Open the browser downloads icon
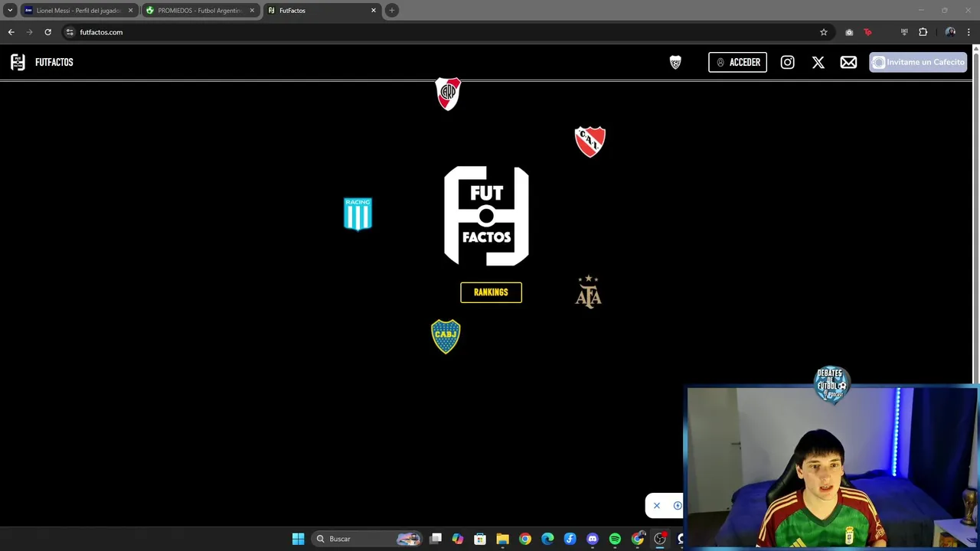 (904, 32)
